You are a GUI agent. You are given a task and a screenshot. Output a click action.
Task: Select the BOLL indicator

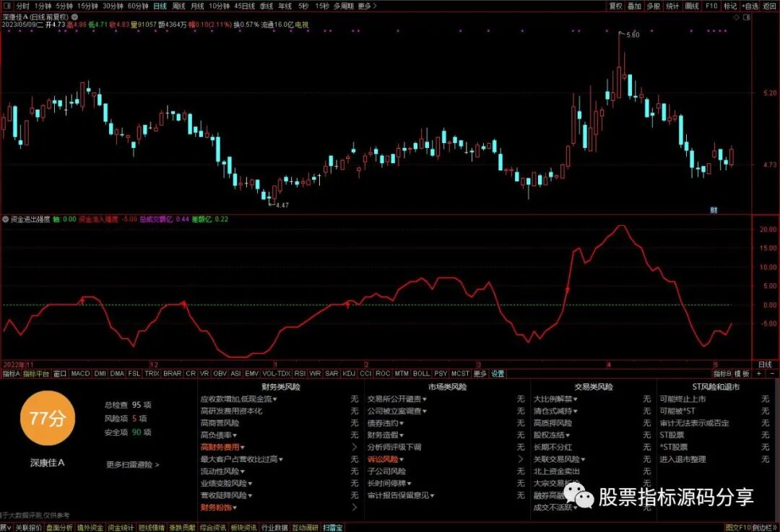coord(421,373)
